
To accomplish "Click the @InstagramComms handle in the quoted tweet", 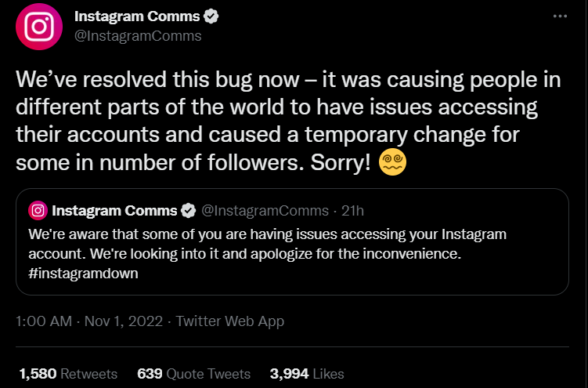I will 268,210.
